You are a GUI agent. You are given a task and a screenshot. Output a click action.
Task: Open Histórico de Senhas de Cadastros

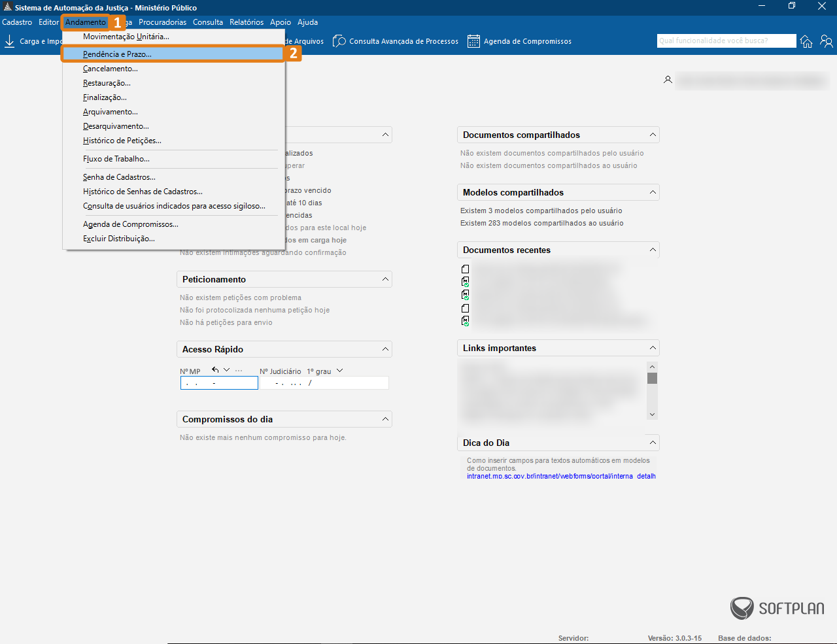click(x=174, y=192)
